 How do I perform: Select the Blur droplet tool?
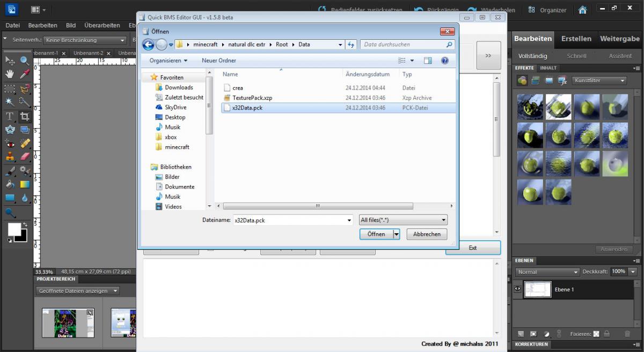25,198
